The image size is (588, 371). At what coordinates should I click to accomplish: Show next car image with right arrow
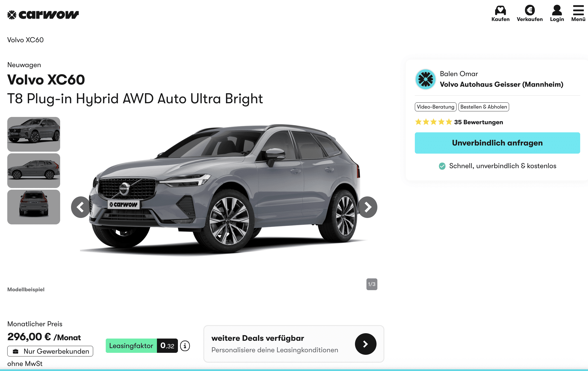pos(368,207)
